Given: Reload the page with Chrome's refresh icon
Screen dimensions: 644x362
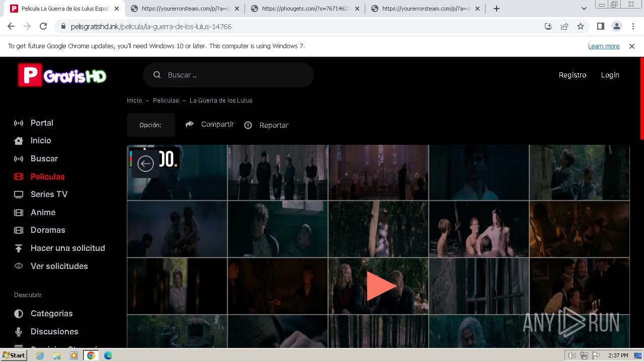Looking at the screenshot, I should [43, 26].
